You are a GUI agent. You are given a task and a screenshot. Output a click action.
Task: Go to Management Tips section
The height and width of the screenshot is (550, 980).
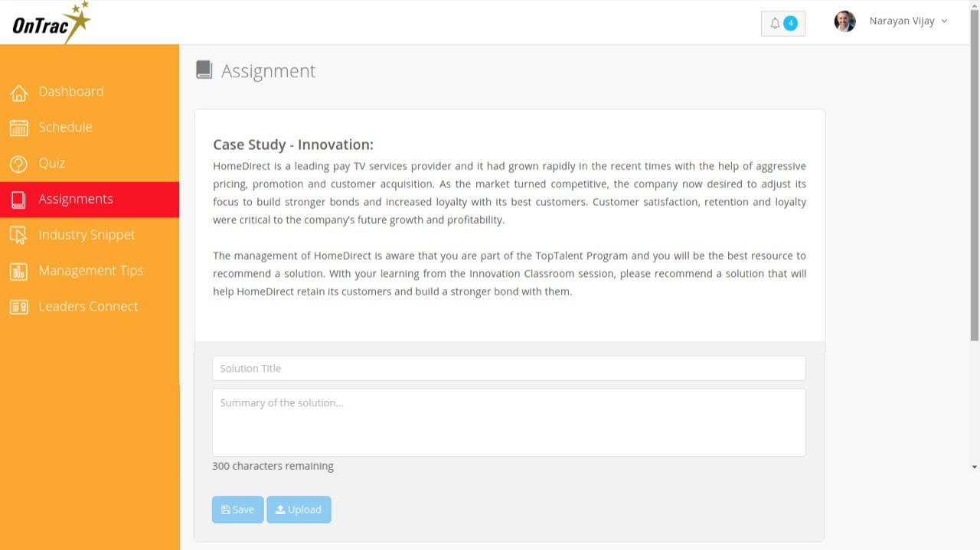point(90,271)
